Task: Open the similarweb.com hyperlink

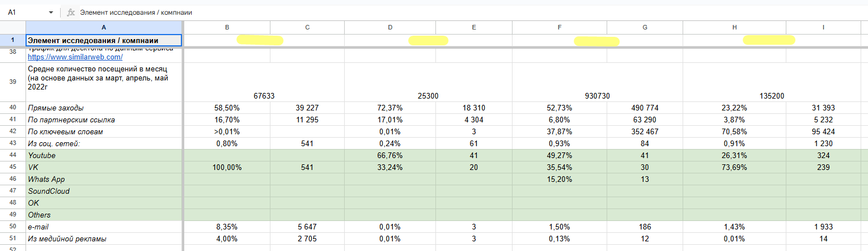Action: pos(75,57)
